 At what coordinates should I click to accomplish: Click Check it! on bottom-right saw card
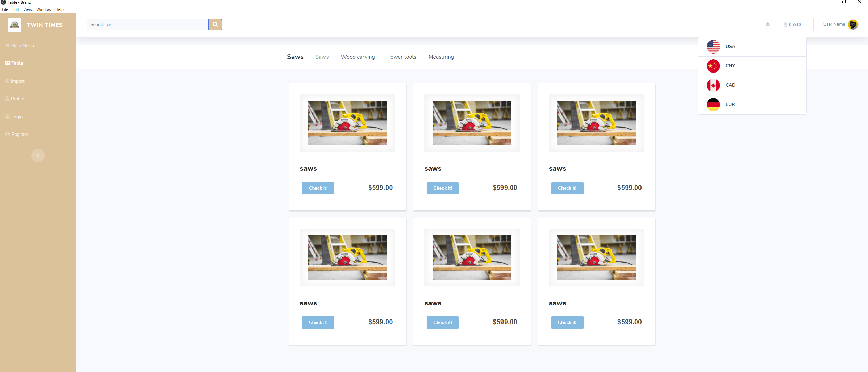tap(567, 322)
